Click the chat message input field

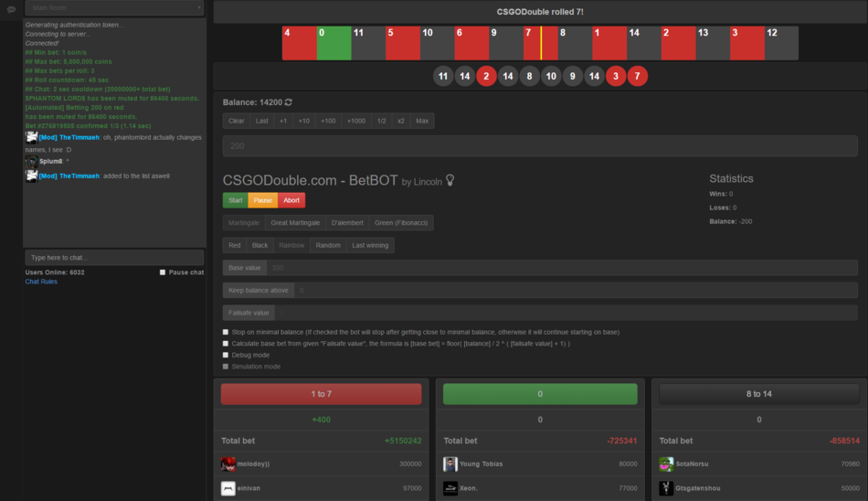(114, 258)
